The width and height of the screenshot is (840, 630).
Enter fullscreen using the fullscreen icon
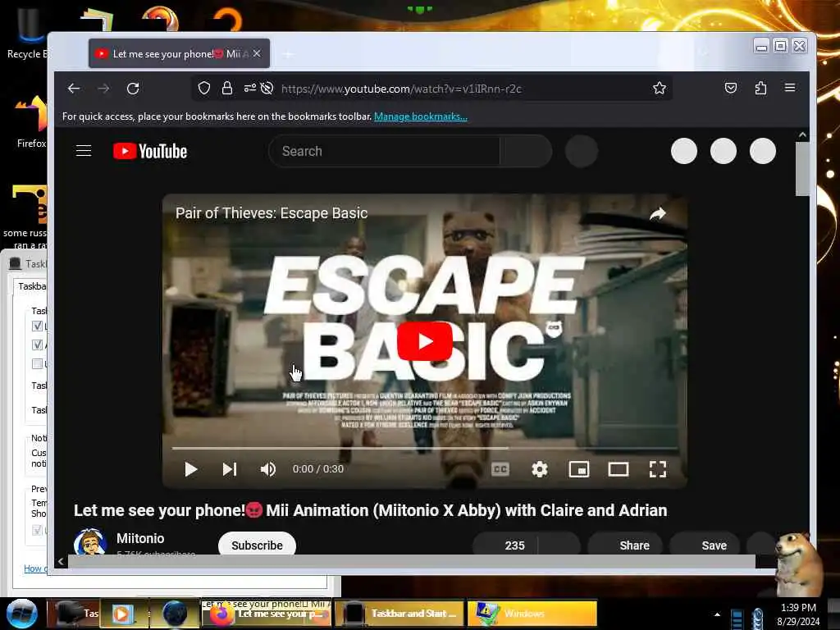click(x=658, y=469)
